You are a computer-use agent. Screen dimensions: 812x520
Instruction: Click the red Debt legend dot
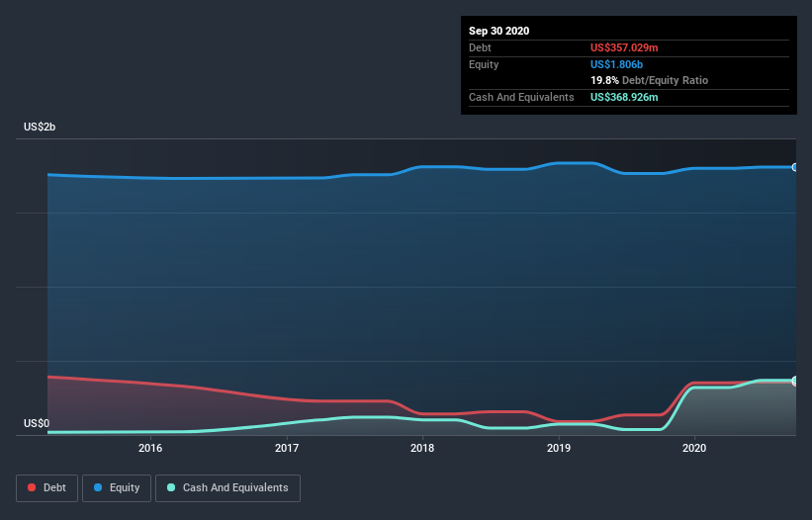pyautogui.click(x=32, y=487)
